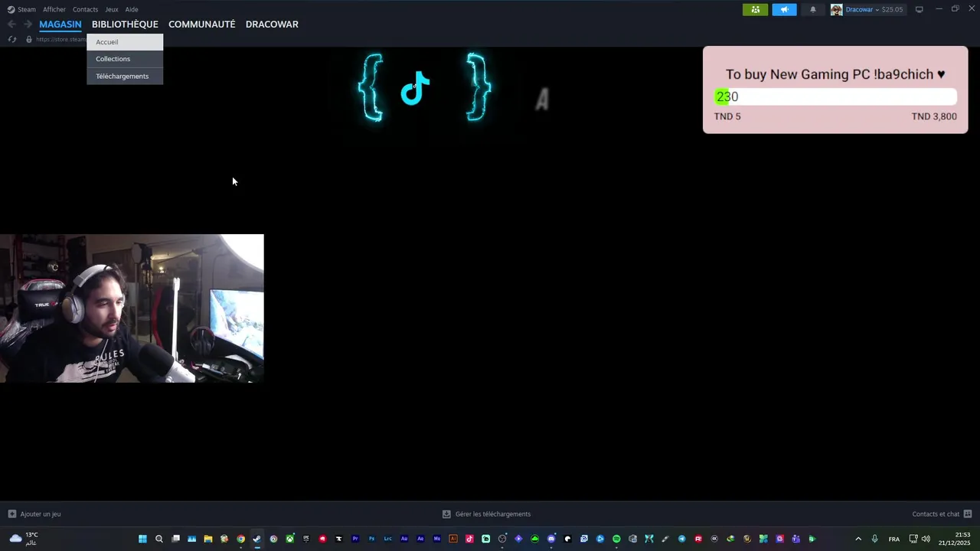Open the Jeux menu
The image size is (980, 551).
[112, 9]
